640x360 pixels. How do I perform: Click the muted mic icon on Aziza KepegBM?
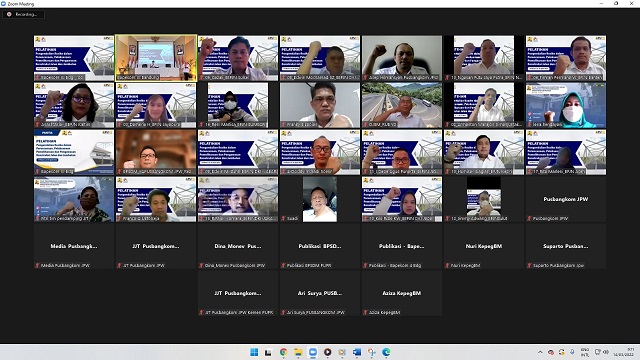tap(365, 313)
